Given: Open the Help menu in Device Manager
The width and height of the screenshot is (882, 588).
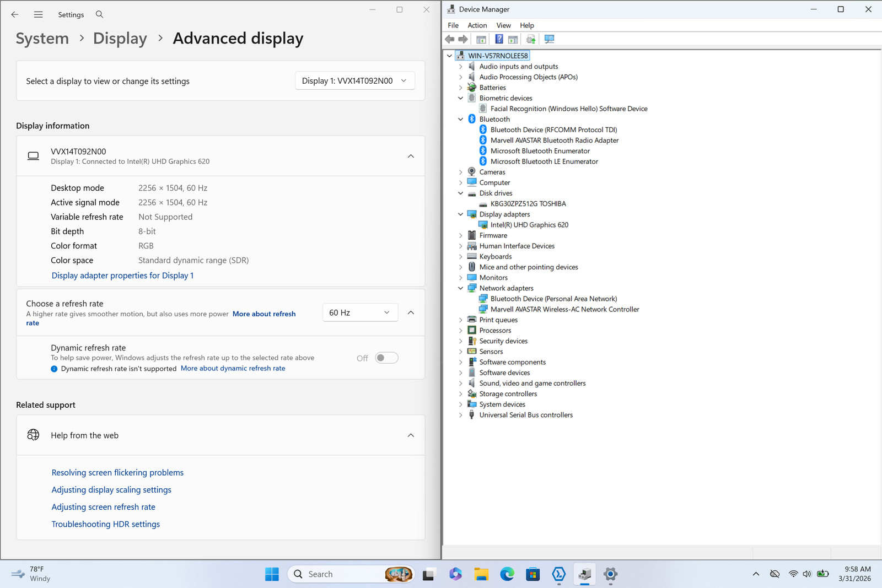Looking at the screenshot, I should tap(527, 25).
